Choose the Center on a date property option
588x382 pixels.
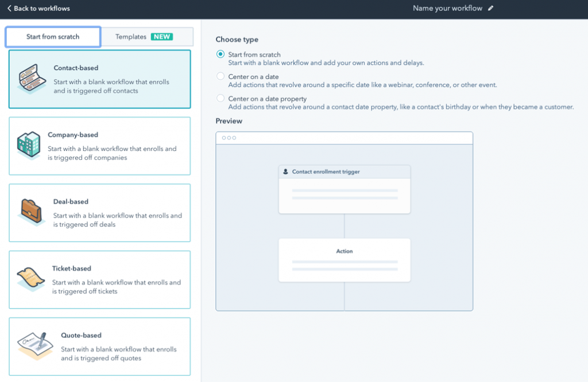(x=219, y=98)
